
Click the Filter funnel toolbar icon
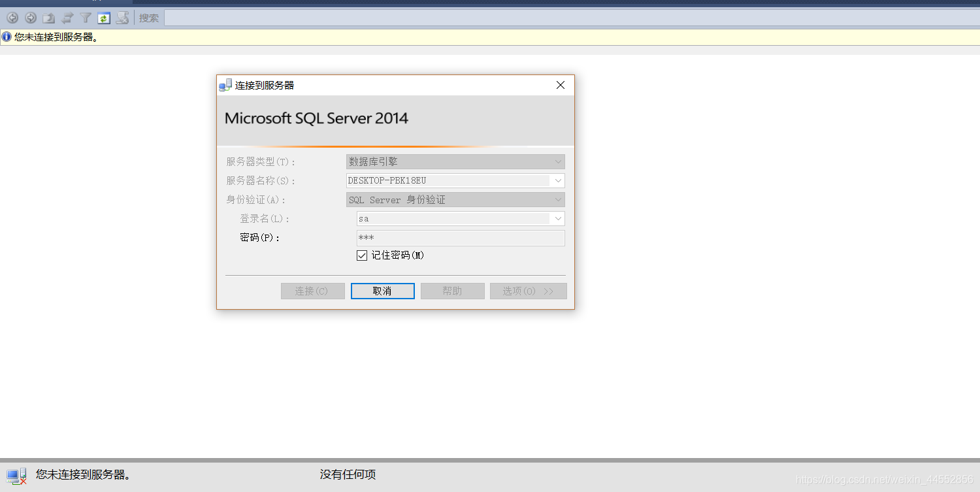click(86, 18)
